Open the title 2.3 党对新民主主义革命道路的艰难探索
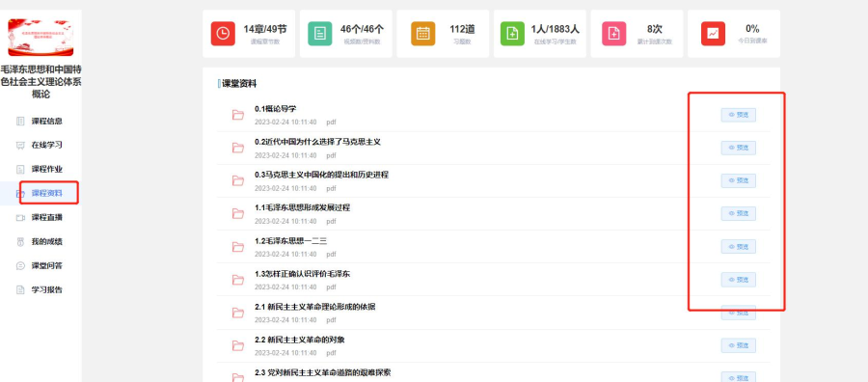This screenshot has height=382, width=868. tap(323, 372)
